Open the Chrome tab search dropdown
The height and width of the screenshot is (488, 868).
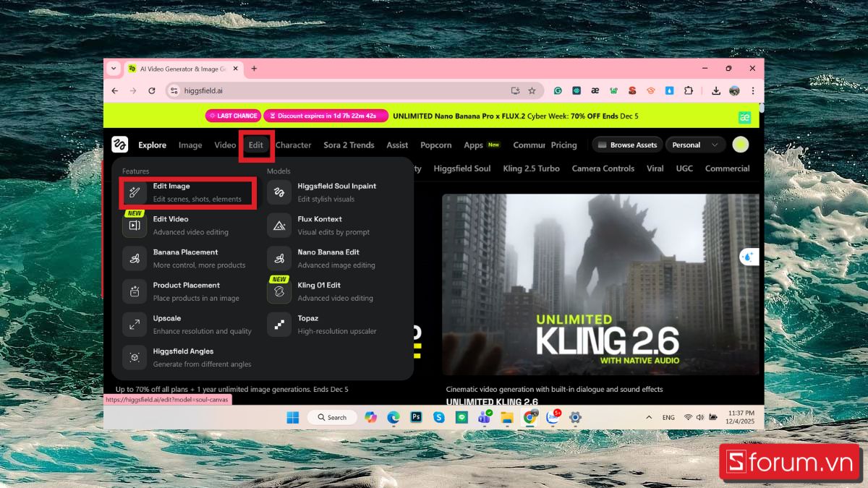(114, 69)
